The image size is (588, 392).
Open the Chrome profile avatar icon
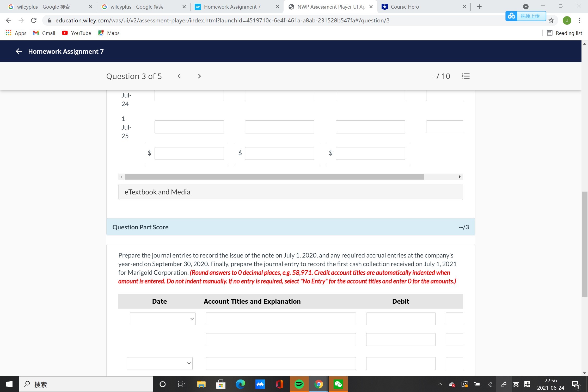pyautogui.click(x=567, y=20)
